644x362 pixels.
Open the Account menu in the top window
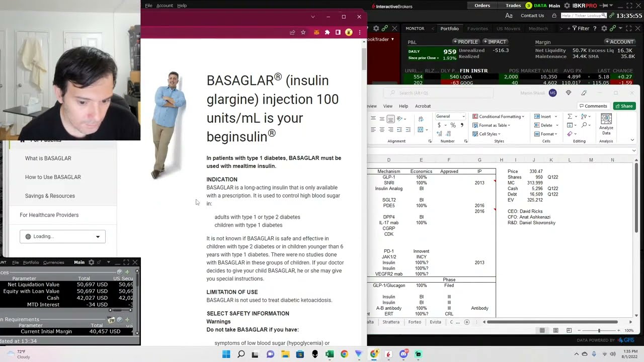pyautogui.click(x=165, y=6)
